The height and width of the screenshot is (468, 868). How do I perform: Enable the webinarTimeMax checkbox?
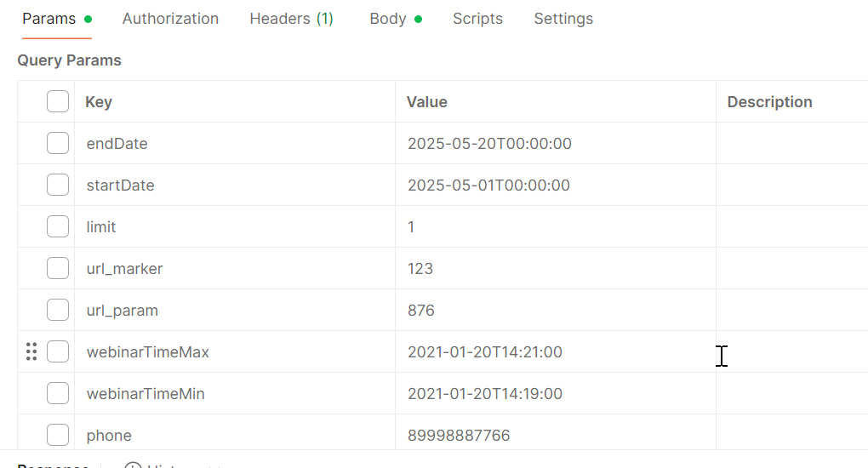58,351
